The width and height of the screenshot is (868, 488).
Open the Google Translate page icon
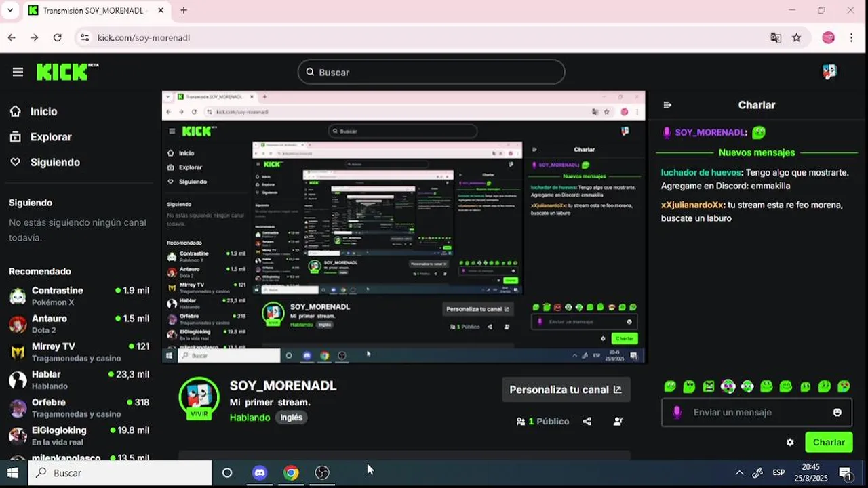(x=776, y=37)
